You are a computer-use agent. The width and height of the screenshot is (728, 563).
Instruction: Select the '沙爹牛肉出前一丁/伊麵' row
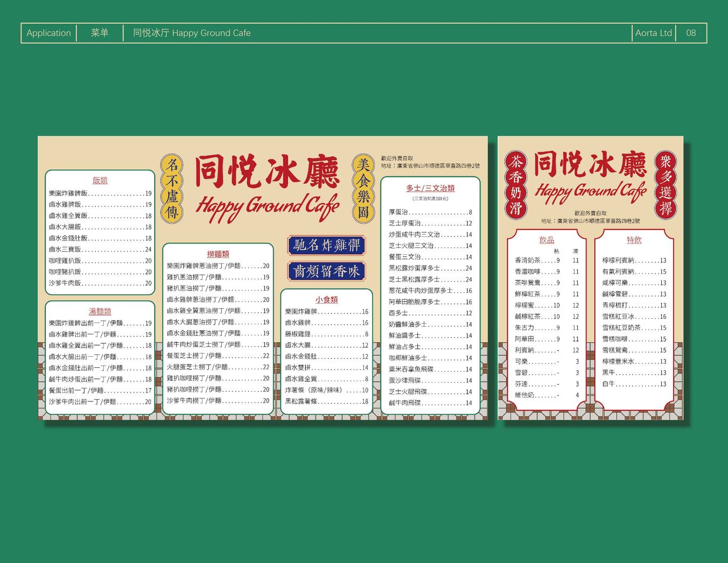coord(100,401)
